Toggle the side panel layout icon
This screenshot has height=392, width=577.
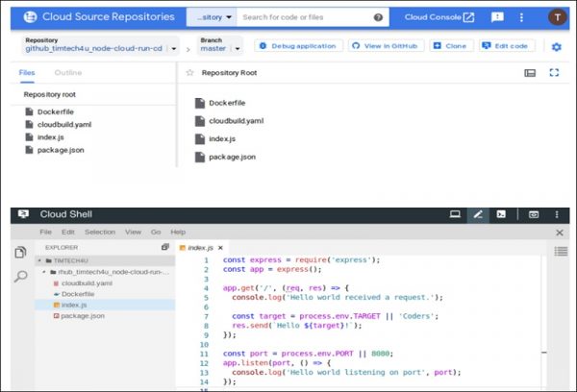click(530, 73)
